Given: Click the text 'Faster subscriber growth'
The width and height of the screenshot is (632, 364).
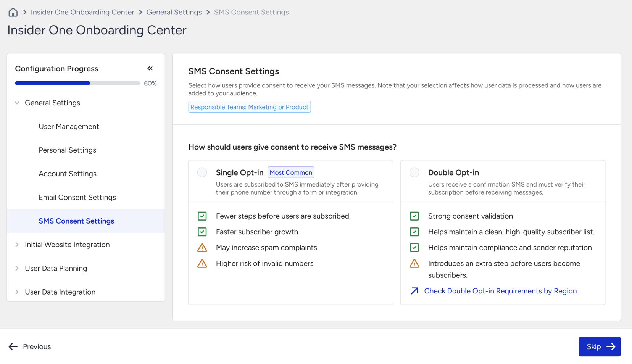Looking at the screenshot, I should click(257, 232).
